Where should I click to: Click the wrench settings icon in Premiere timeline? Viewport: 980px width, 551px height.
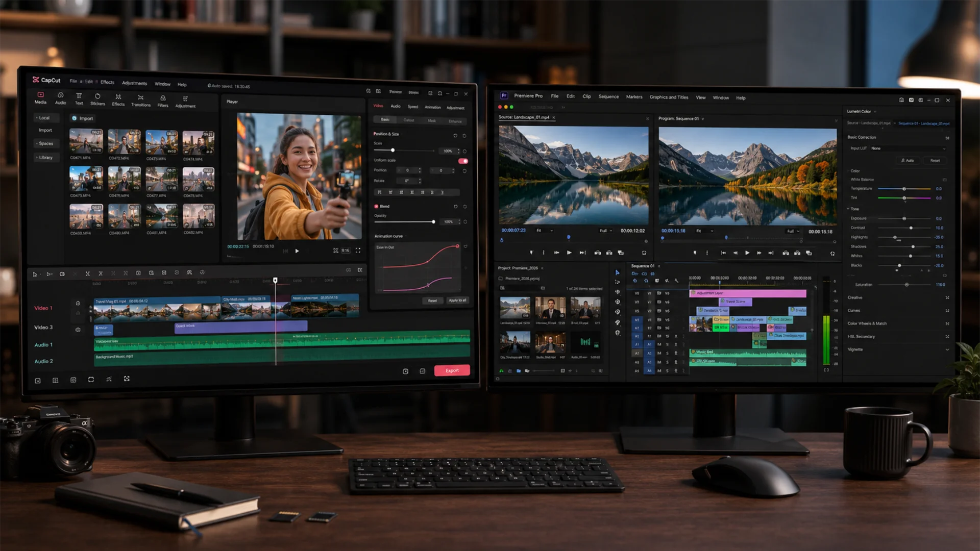click(x=677, y=281)
